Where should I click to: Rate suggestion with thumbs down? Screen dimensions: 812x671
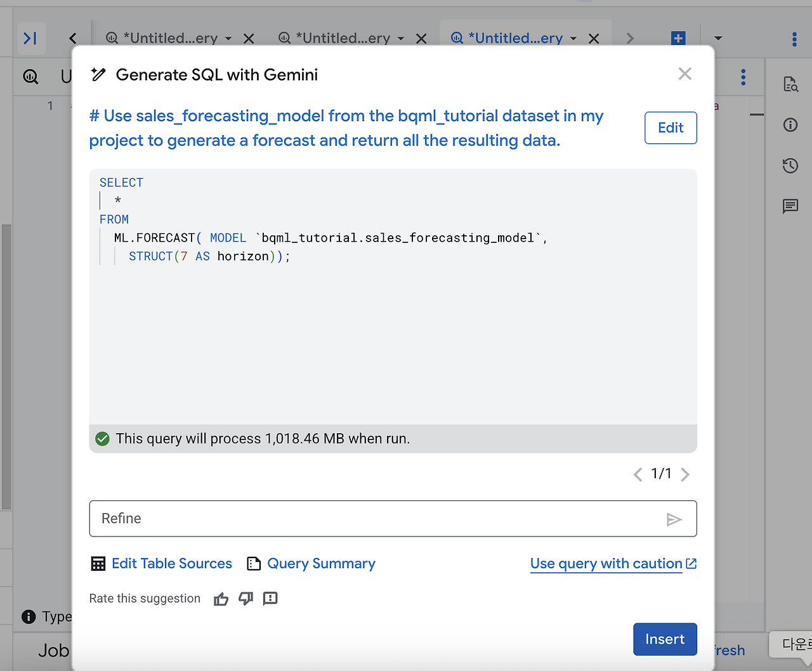[246, 599]
